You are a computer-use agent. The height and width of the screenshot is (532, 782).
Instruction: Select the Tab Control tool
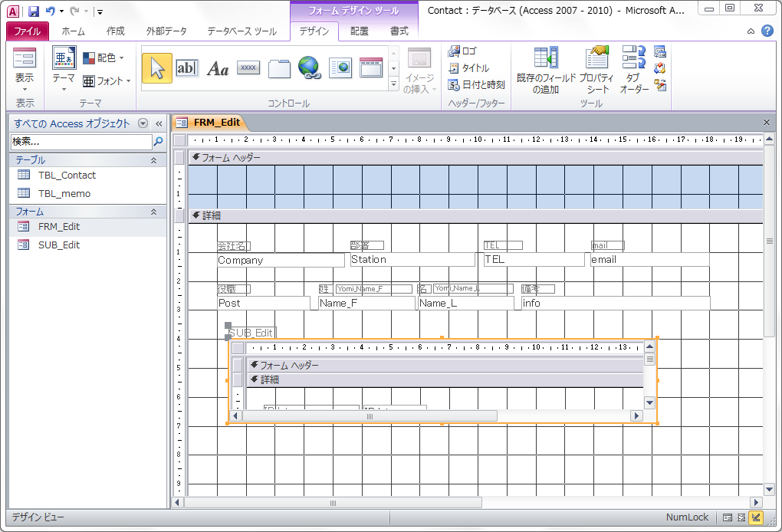(279, 68)
